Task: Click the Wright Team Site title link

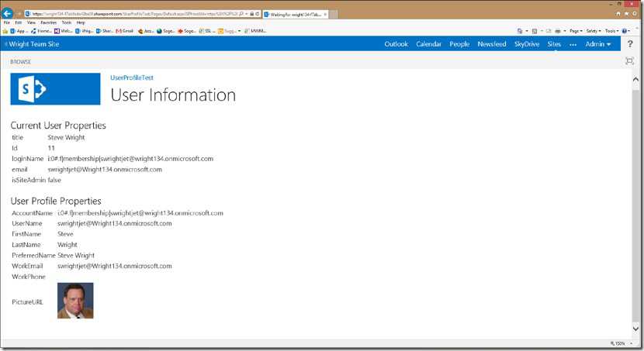Action: [x=34, y=44]
